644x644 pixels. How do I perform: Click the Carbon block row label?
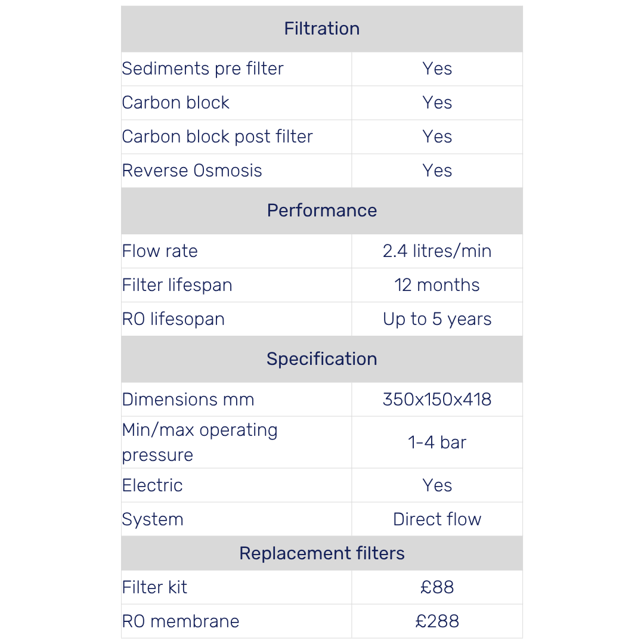click(x=175, y=103)
